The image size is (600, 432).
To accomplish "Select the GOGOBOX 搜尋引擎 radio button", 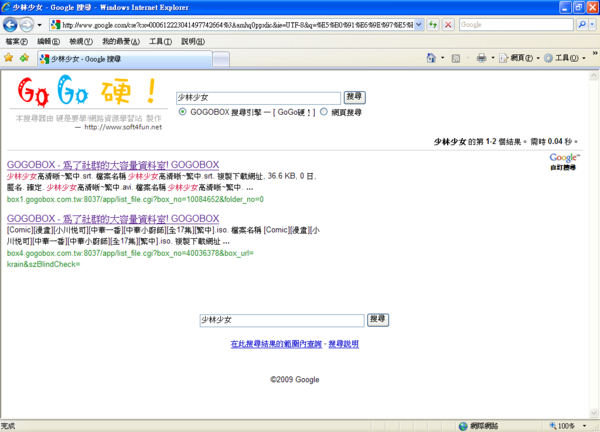I will coord(183,112).
